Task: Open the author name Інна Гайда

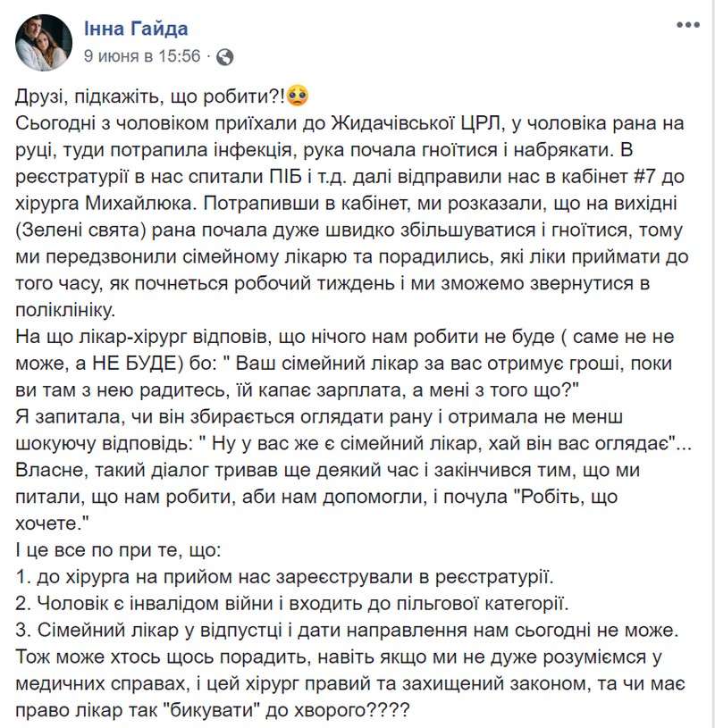Action: pos(136,28)
